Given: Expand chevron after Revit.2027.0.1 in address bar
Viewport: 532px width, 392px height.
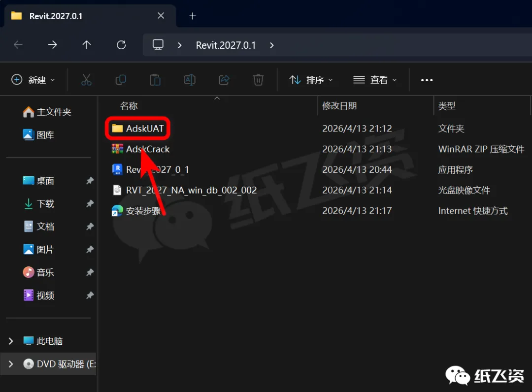Looking at the screenshot, I should pos(271,45).
